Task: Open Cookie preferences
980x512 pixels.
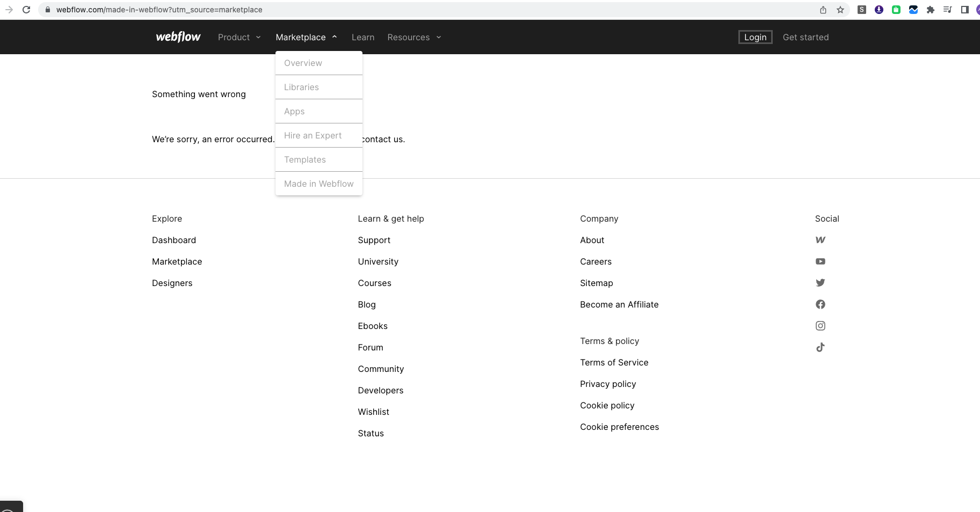Action: [x=620, y=427]
